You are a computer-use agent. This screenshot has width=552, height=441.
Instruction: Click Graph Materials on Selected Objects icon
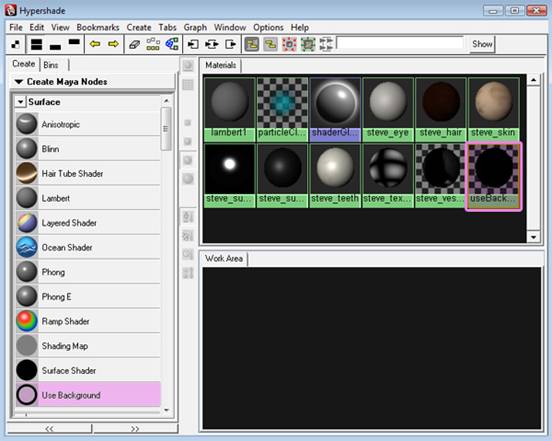[x=172, y=44]
